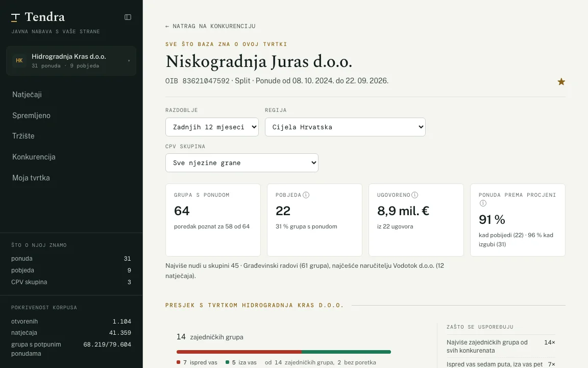Show info tooltip for Ugovoreno
This screenshot has width=588, height=368.
coord(415,195)
